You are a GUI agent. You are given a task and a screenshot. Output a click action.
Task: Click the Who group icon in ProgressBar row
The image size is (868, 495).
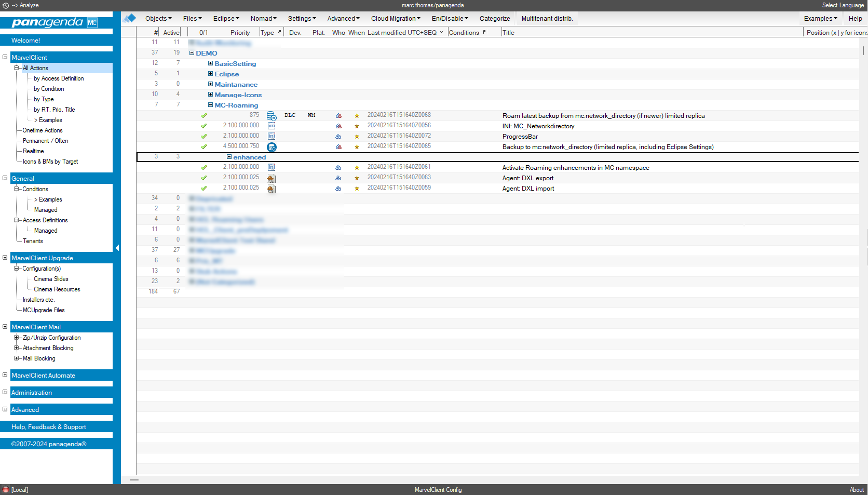(x=338, y=137)
